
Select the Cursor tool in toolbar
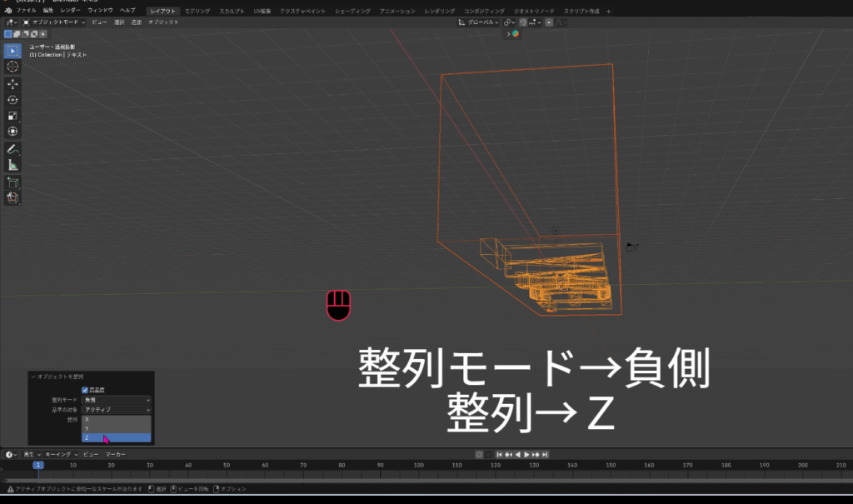(x=13, y=66)
